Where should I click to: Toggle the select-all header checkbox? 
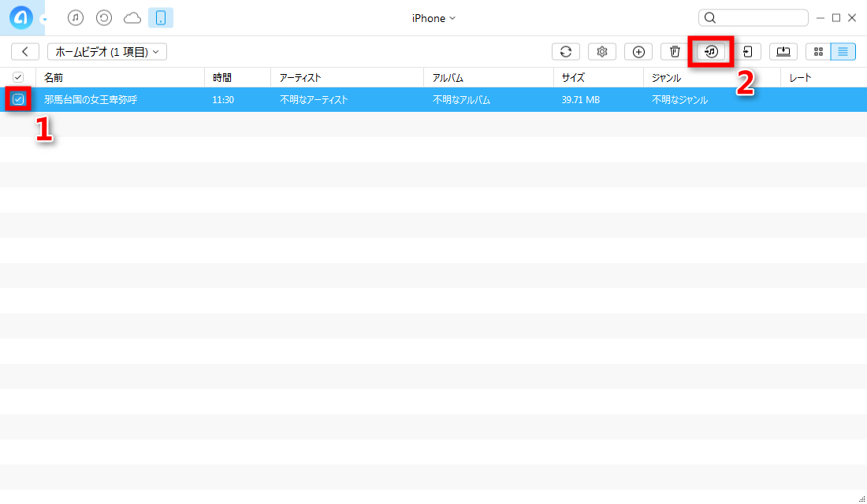tap(18, 77)
